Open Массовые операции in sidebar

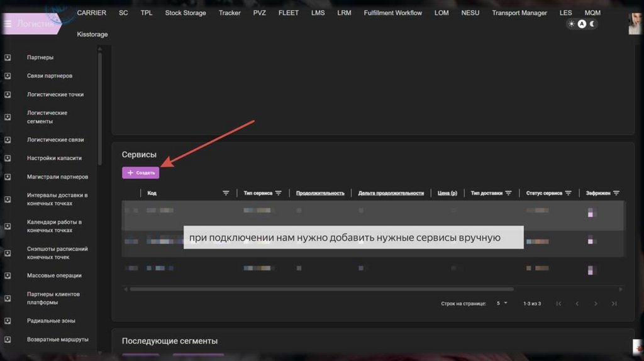(54, 275)
